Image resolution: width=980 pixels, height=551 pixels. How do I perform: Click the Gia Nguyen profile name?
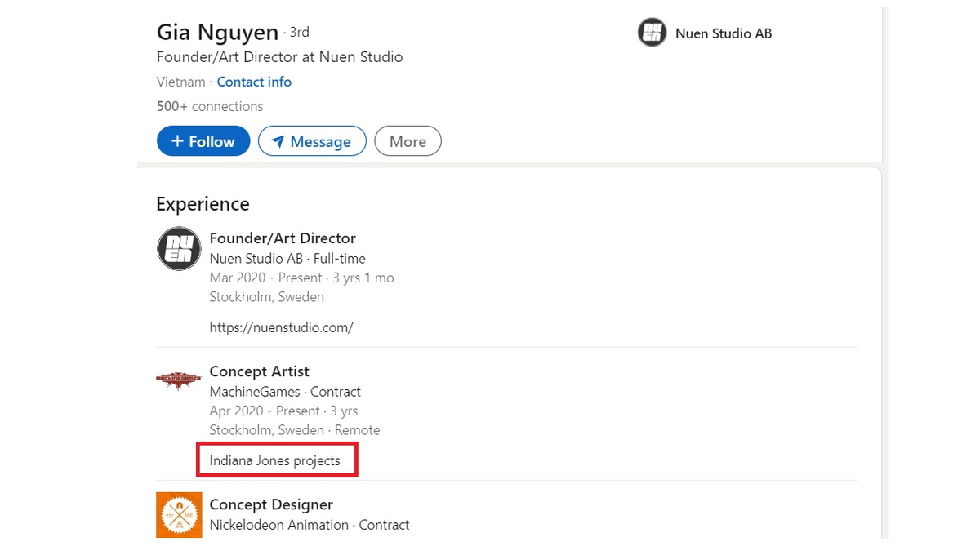[217, 33]
